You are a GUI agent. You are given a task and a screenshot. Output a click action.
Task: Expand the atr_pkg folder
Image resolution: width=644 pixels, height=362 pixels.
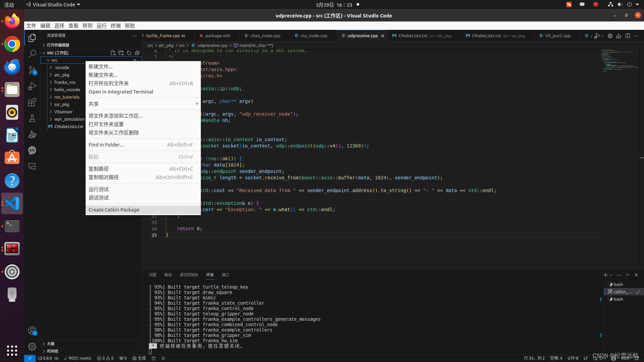pyautogui.click(x=62, y=75)
